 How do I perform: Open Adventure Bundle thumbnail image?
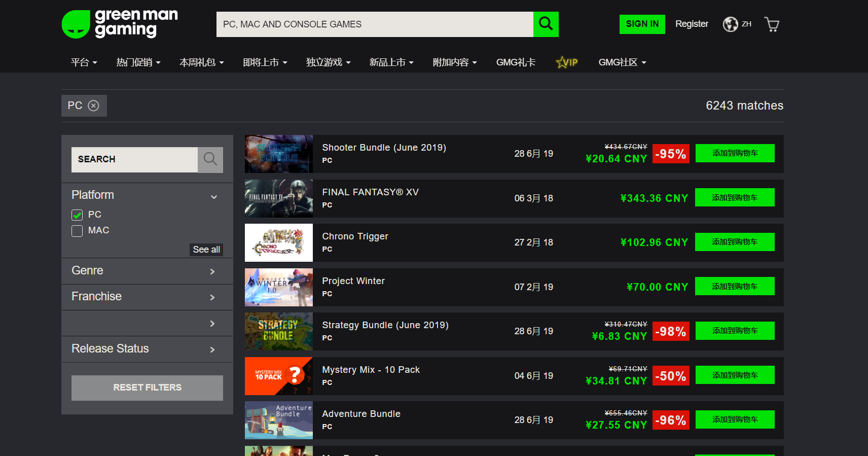[279, 420]
